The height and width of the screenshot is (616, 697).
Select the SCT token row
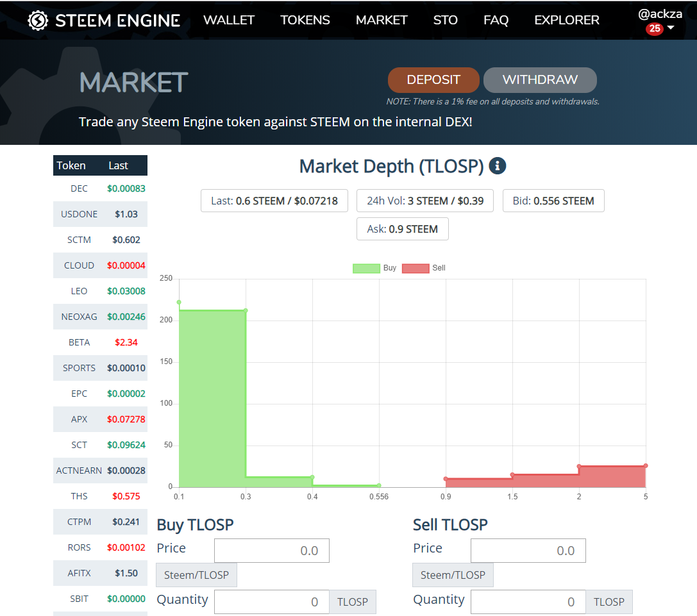coord(101,445)
